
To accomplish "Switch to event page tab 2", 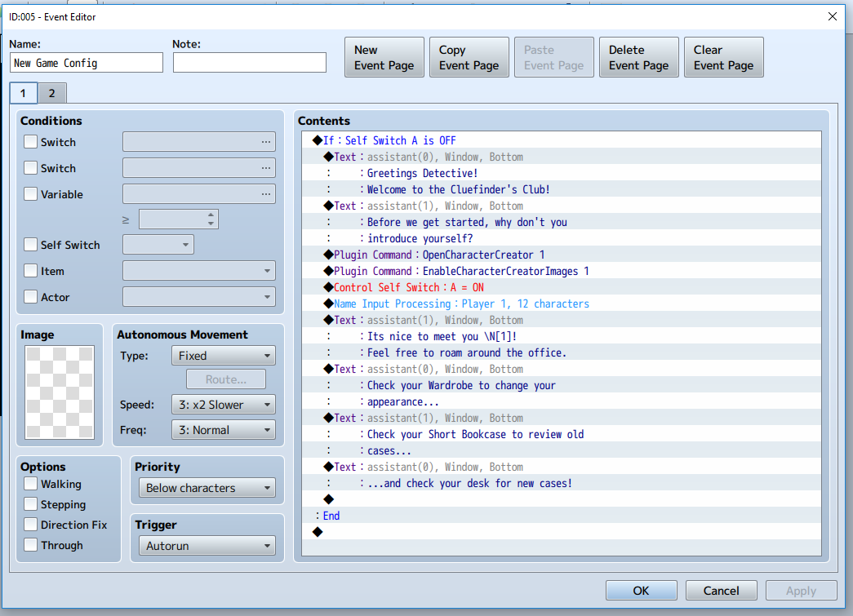I will pos(52,93).
